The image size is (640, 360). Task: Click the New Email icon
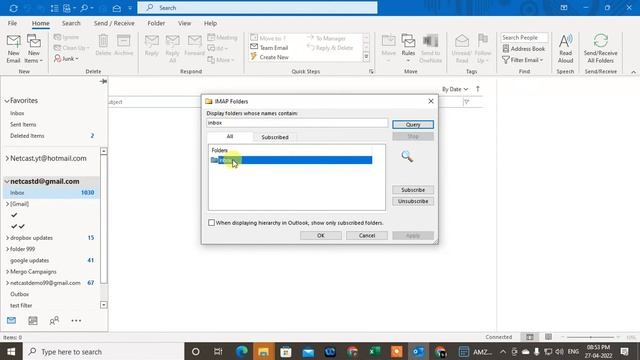click(x=13, y=49)
